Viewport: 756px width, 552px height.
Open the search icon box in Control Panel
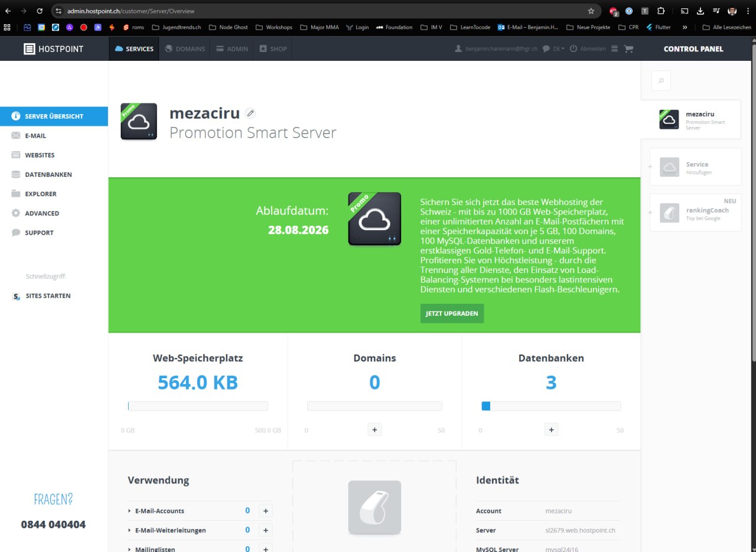click(661, 81)
